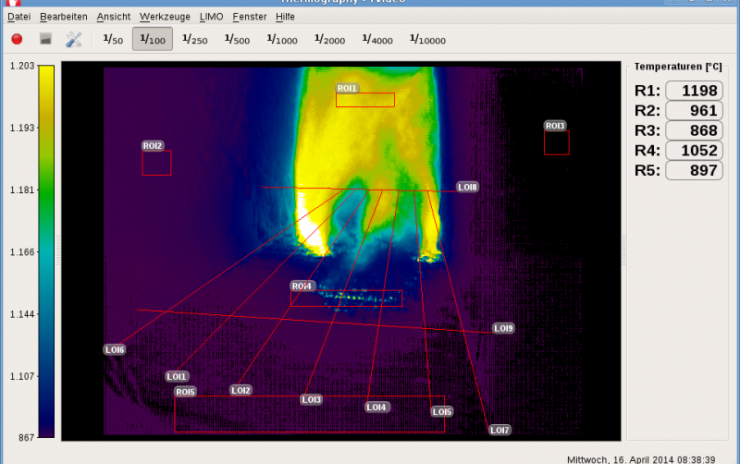740x464 pixels.
Task: Select 1/2000 exposure time
Action: coord(330,39)
